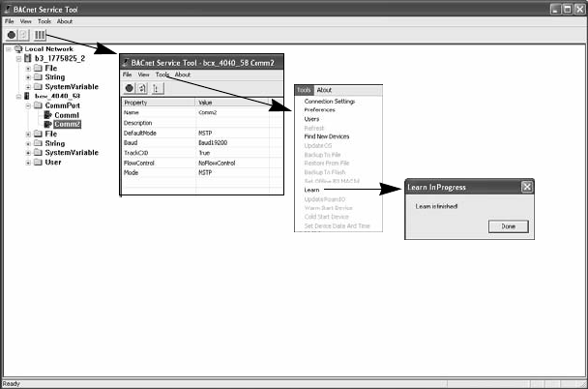Click the Property column header
Image resolution: width=588 pixels, height=389 pixels.
tap(159, 103)
